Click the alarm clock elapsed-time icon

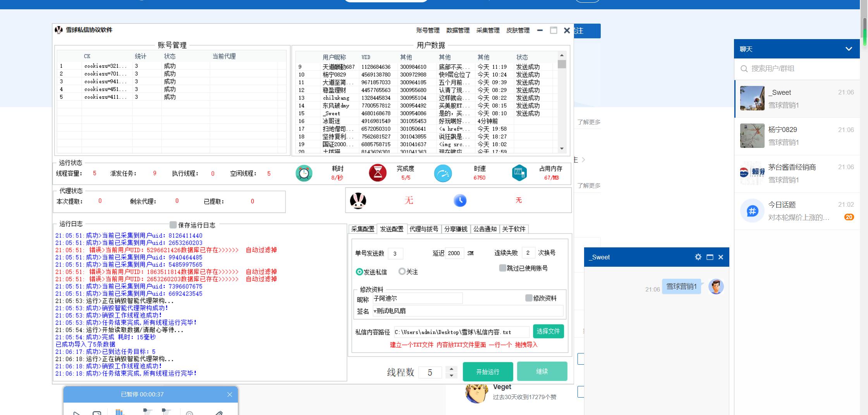pyautogui.click(x=304, y=173)
